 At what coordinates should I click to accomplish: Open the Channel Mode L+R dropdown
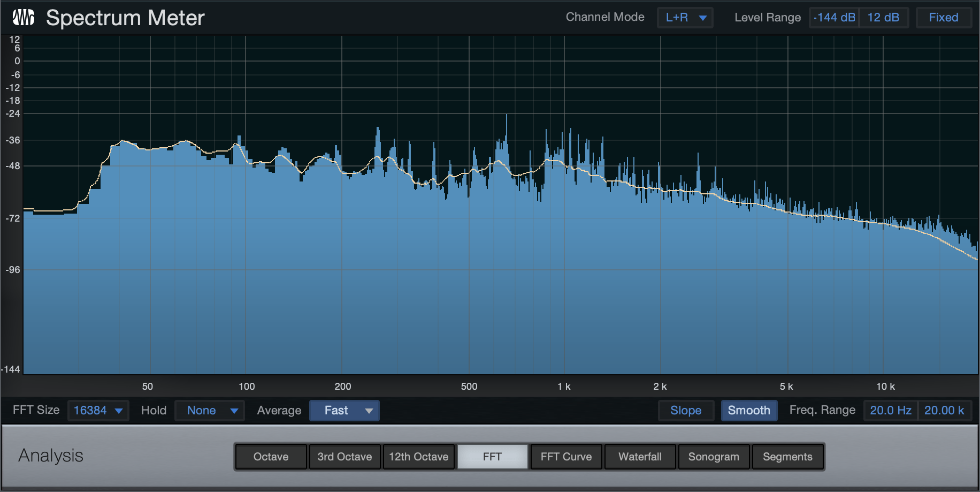(685, 18)
